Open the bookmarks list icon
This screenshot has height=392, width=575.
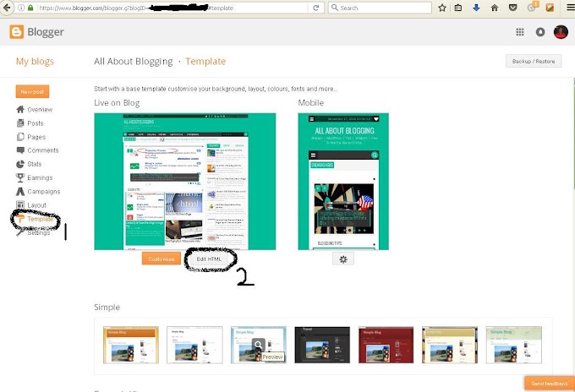(x=458, y=8)
